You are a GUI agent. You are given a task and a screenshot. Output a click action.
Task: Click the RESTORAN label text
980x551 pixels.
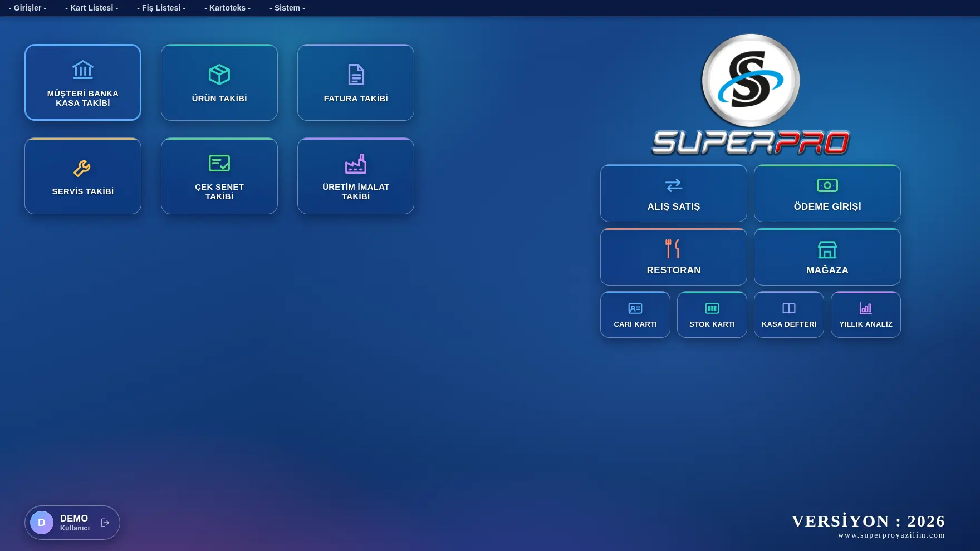(x=674, y=270)
